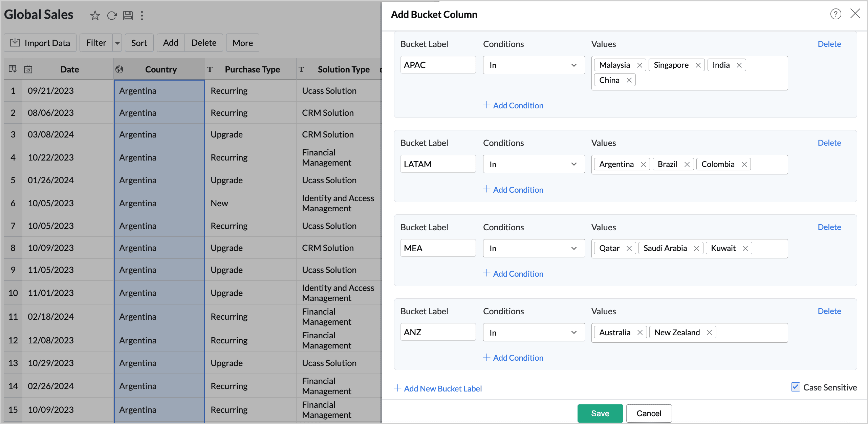Toggle the Case Sensitive checkbox

coord(795,387)
